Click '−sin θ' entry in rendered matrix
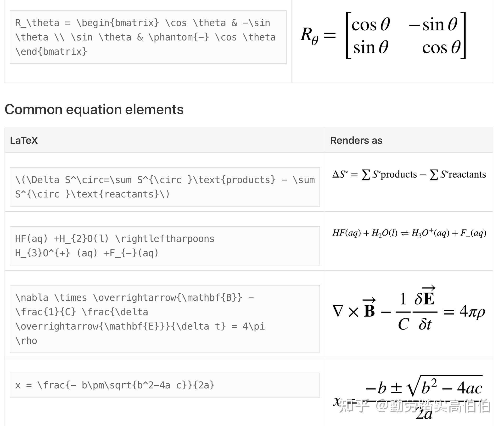 tap(433, 24)
